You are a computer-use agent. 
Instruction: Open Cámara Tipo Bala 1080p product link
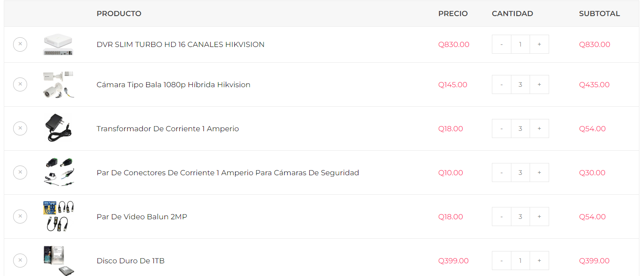tap(173, 85)
